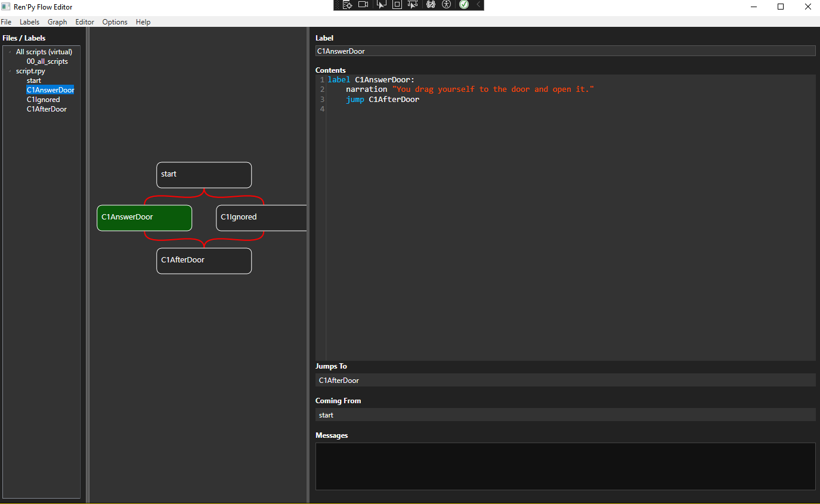Collapse the All scripts (virtual) tree node

tap(10, 52)
